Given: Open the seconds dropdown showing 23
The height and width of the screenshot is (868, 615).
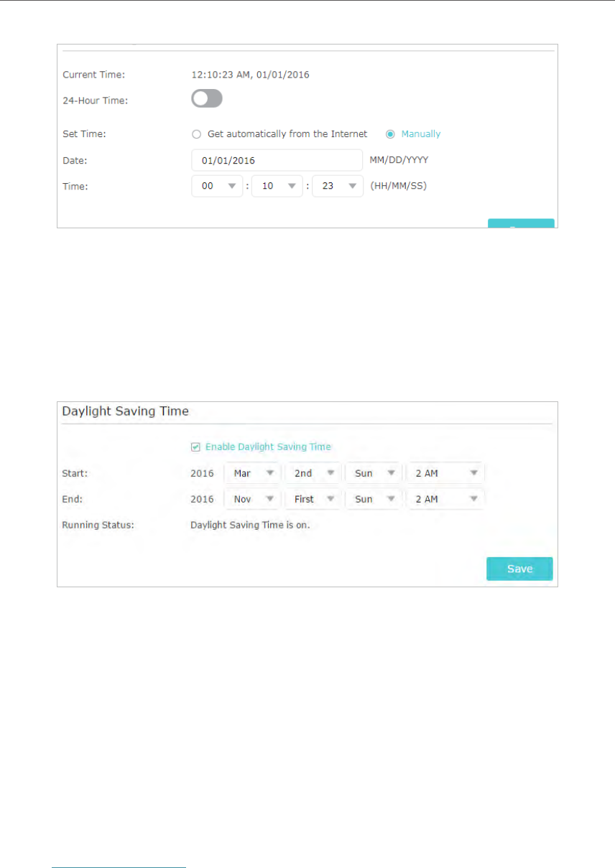Looking at the screenshot, I should pyautogui.click(x=338, y=186).
